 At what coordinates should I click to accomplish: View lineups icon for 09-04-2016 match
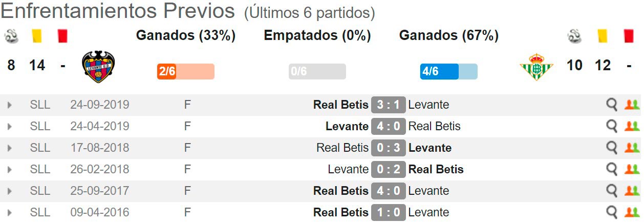[632, 212]
